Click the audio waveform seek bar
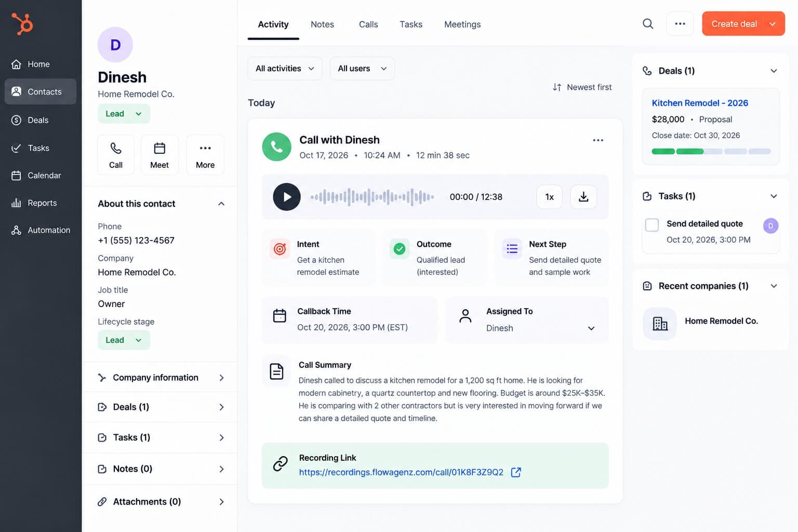Screen dimensions: 798x532 click(372, 197)
